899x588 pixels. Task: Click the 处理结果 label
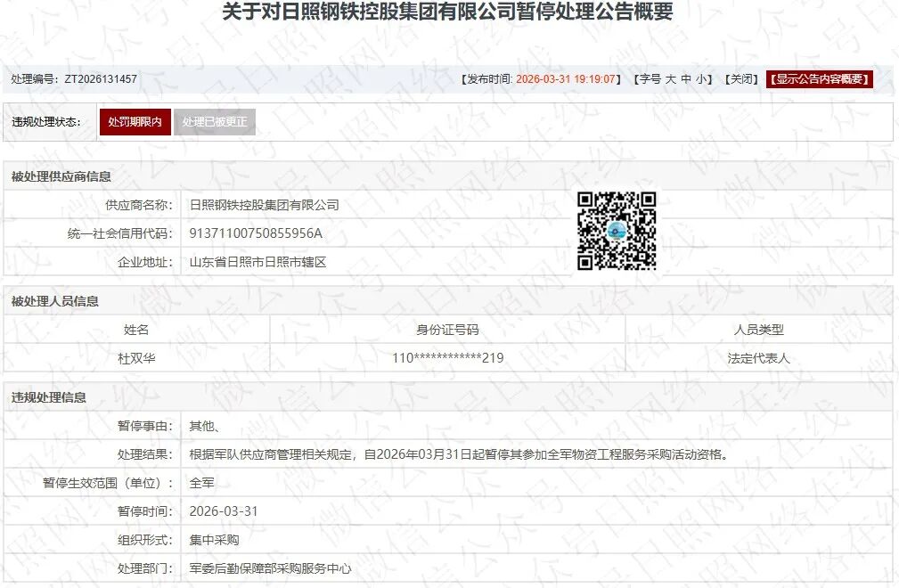pyautogui.click(x=145, y=454)
